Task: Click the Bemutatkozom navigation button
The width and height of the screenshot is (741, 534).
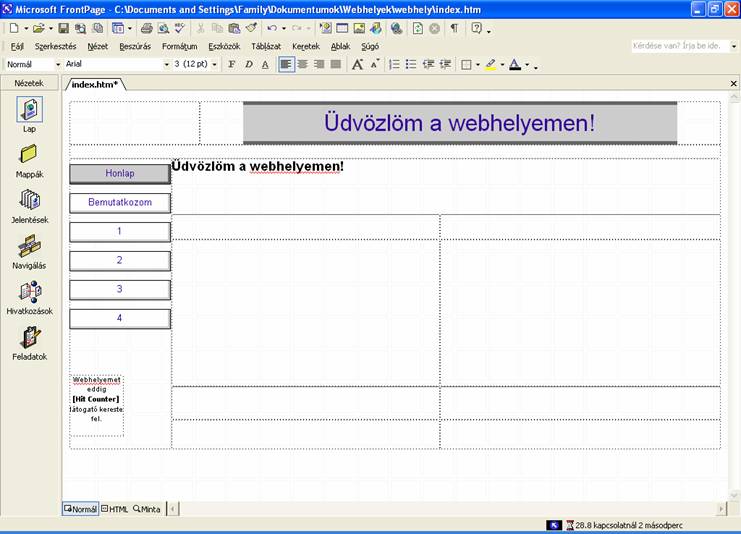Action: (120, 203)
